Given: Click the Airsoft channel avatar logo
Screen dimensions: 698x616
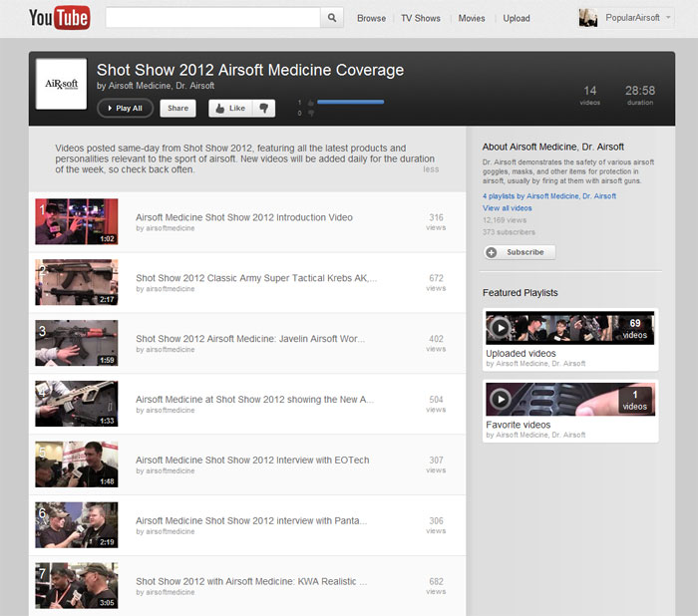Looking at the screenshot, I should (x=61, y=85).
